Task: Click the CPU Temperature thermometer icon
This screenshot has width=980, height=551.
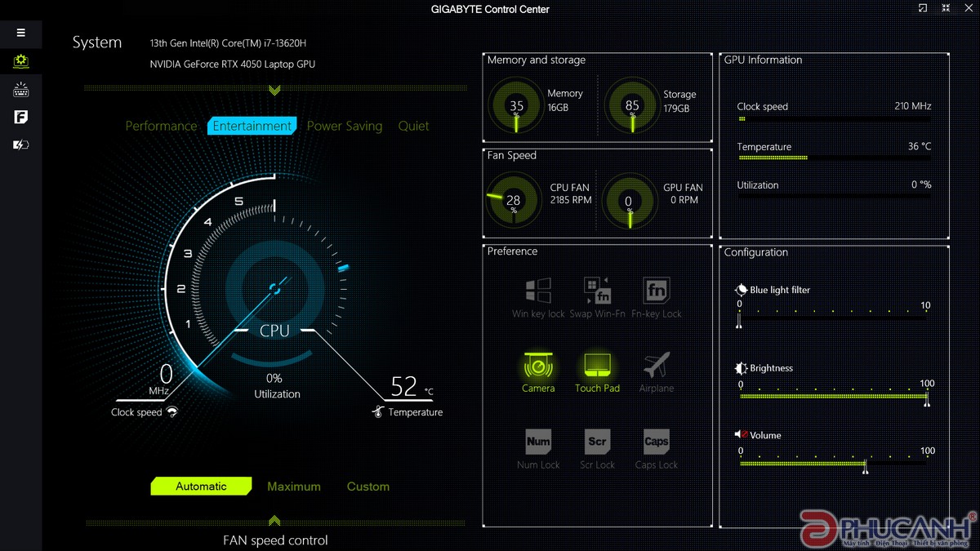Action: pyautogui.click(x=377, y=412)
